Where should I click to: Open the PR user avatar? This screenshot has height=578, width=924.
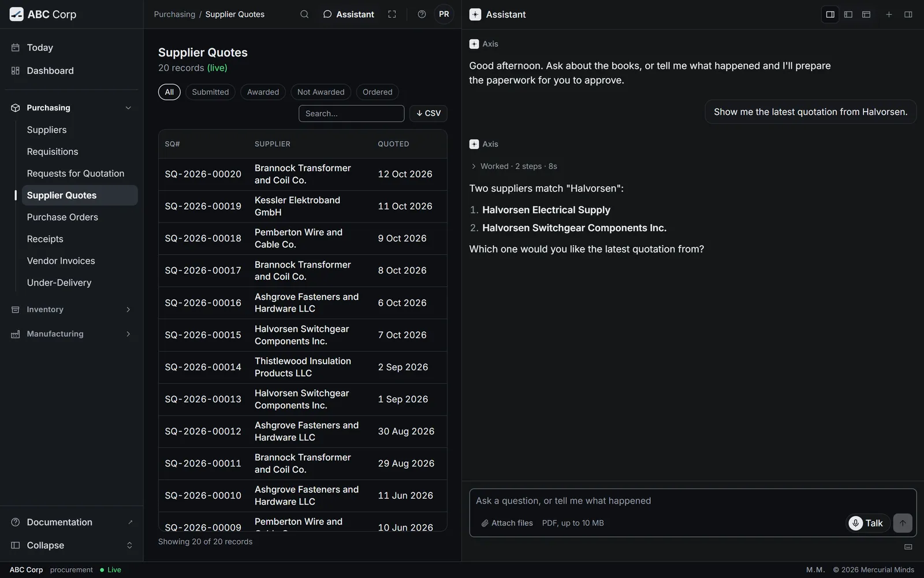pos(444,14)
